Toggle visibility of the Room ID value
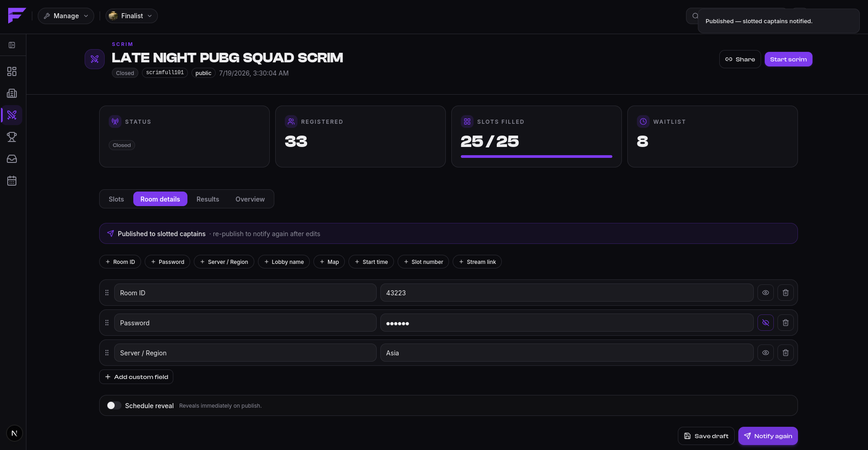This screenshot has height=450, width=868. click(765, 293)
